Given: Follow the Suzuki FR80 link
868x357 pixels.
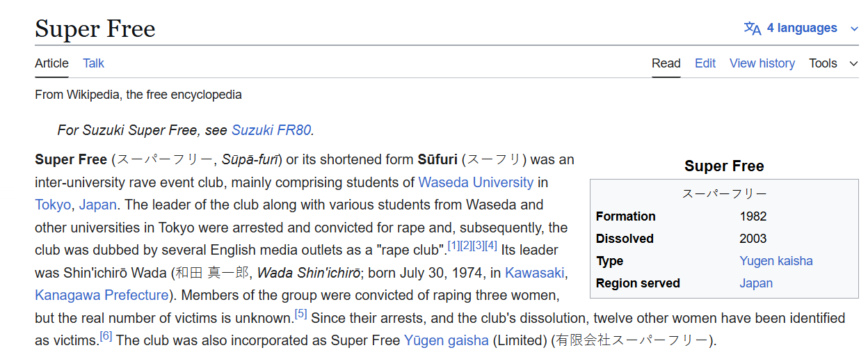Looking at the screenshot, I should [x=271, y=130].
